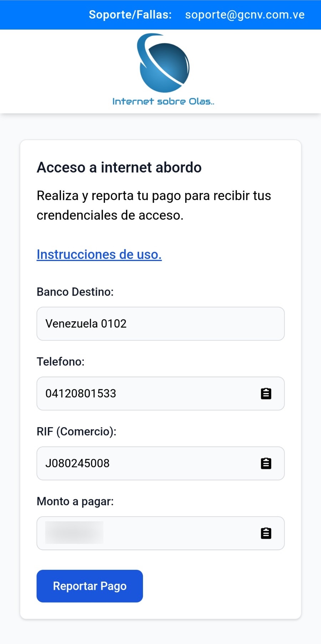Copy the RIF (Comercio) value with clipboard icon
The height and width of the screenshot is (644, 321).
point(266,464)
